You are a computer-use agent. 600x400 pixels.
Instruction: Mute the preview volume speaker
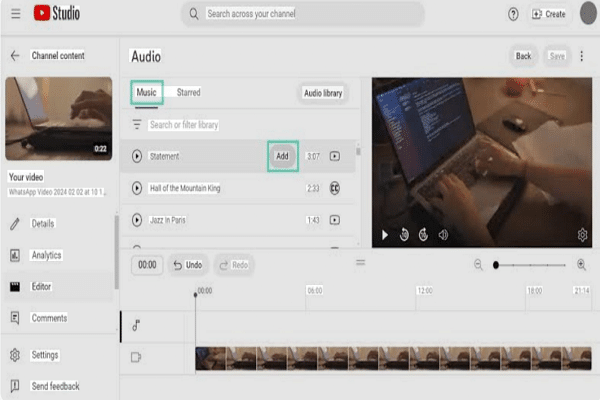[x=443, y=235]
